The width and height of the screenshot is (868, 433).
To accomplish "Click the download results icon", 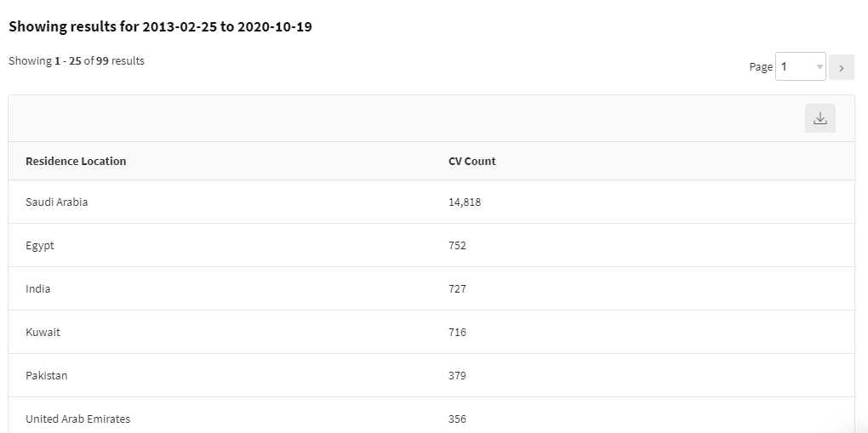I will point(819,119).
